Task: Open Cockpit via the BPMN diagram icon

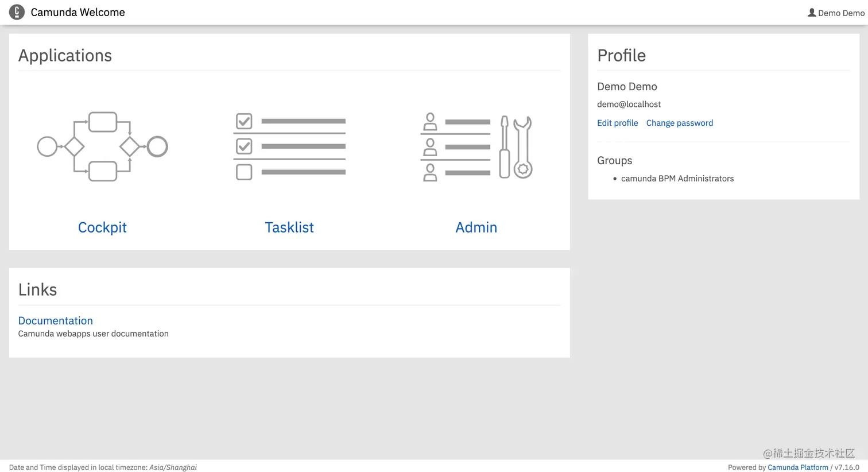Action: 102,147
